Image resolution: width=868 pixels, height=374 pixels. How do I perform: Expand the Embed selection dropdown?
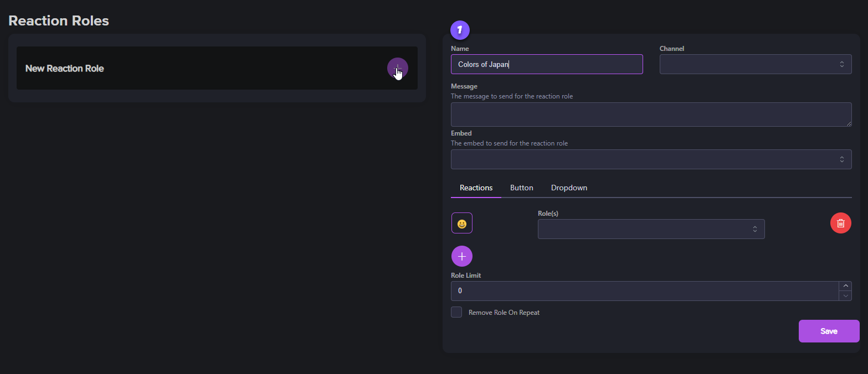tap(651, 159)
